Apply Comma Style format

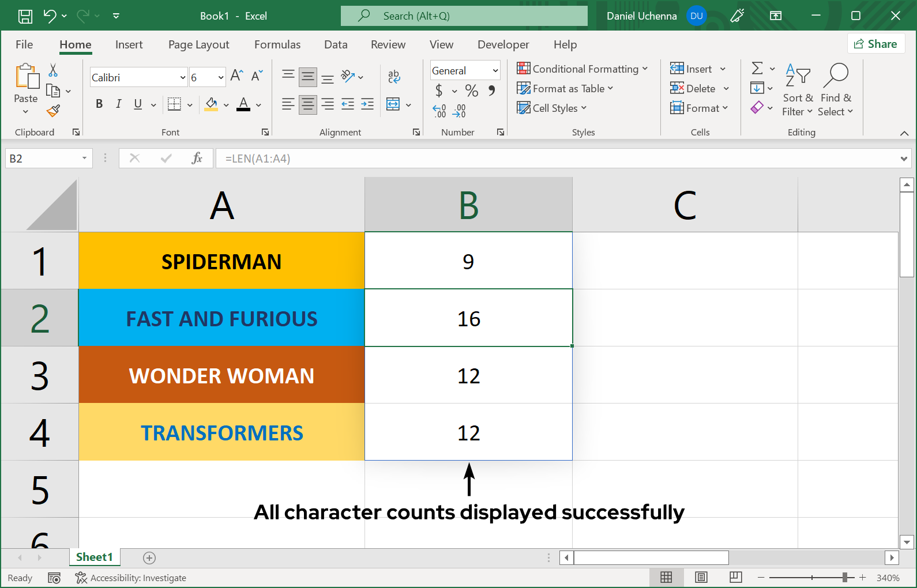point(491,91)
